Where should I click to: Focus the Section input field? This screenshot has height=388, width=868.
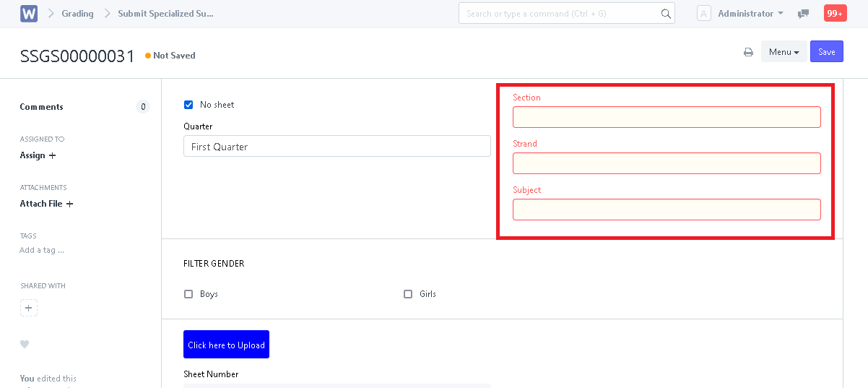click(x=666, y=117)
